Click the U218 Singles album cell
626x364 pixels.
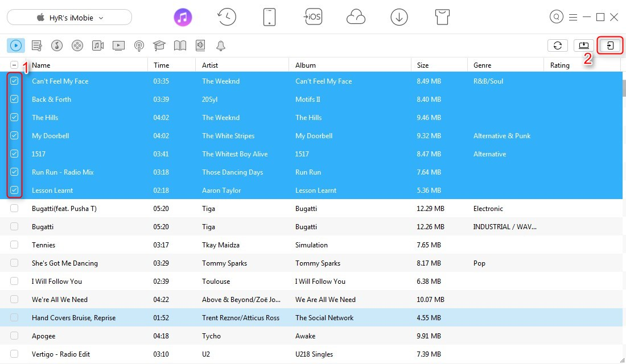tap(314, 354)
